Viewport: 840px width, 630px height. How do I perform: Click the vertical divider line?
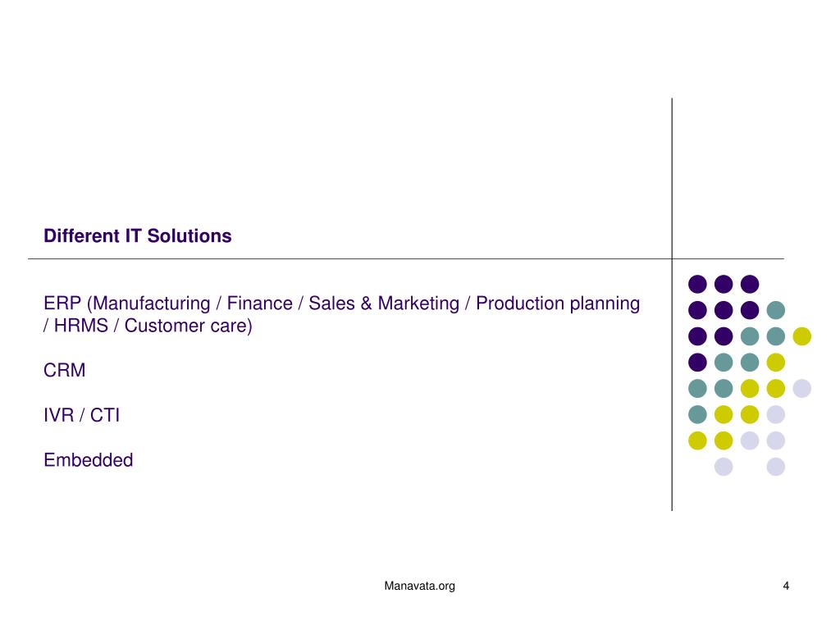coord(672,304)
